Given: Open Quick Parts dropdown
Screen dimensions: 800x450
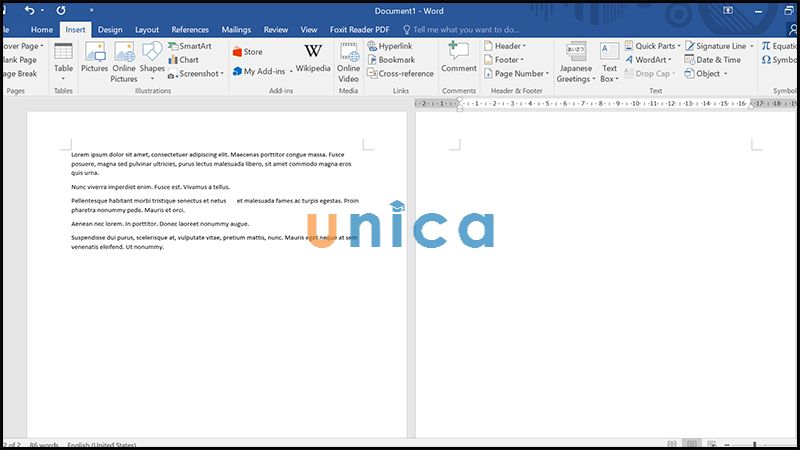Looking at the screenshot, I should [653, 46].
